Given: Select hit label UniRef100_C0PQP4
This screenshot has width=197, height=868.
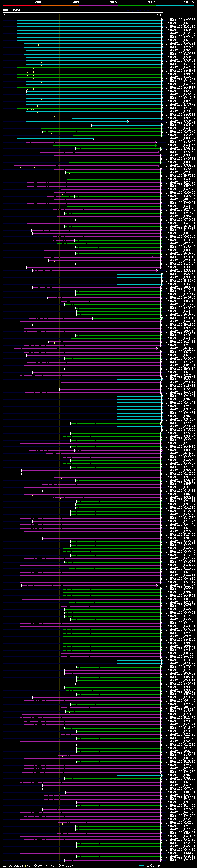Looking at the screenshot, I should [180, 67].
